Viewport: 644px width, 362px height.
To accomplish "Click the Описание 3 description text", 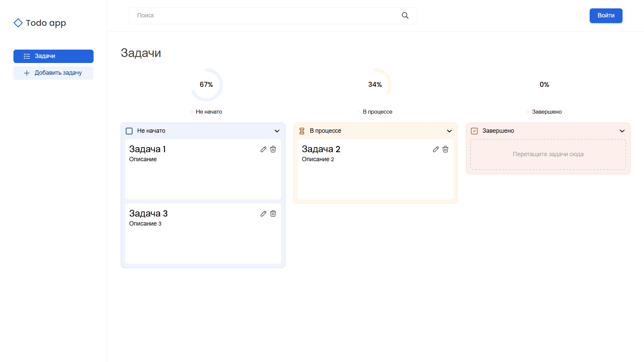I will (x=145, y=224).
